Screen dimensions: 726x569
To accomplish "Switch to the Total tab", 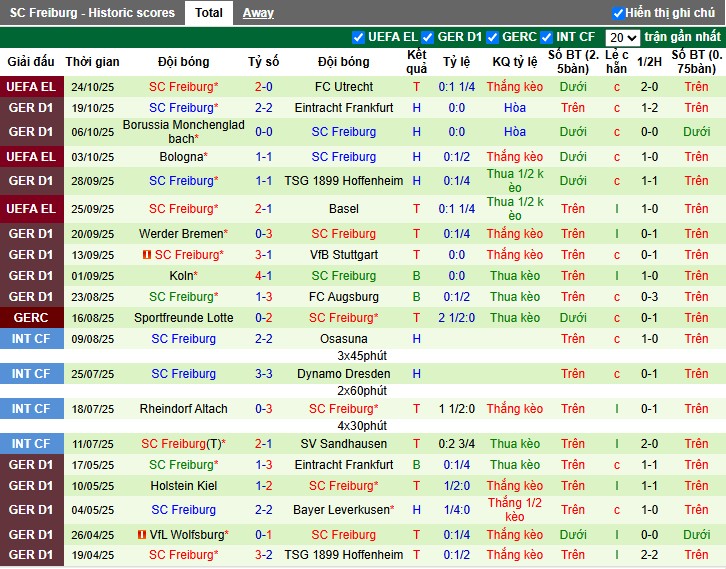I will [x=209, y=13].
